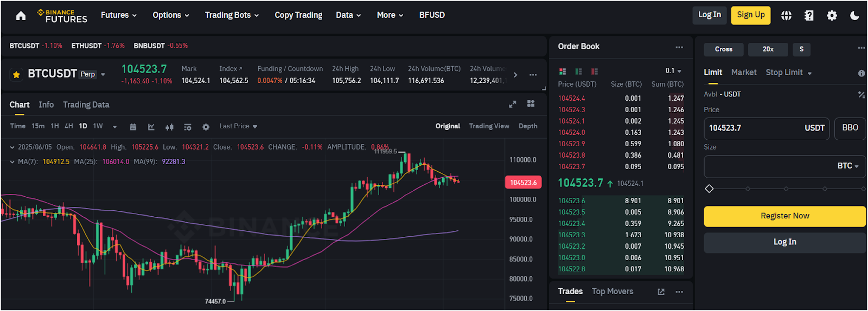This screenshot has height=311, width=868.
Task: Show bids-only order book view
Action: point(579,72)
